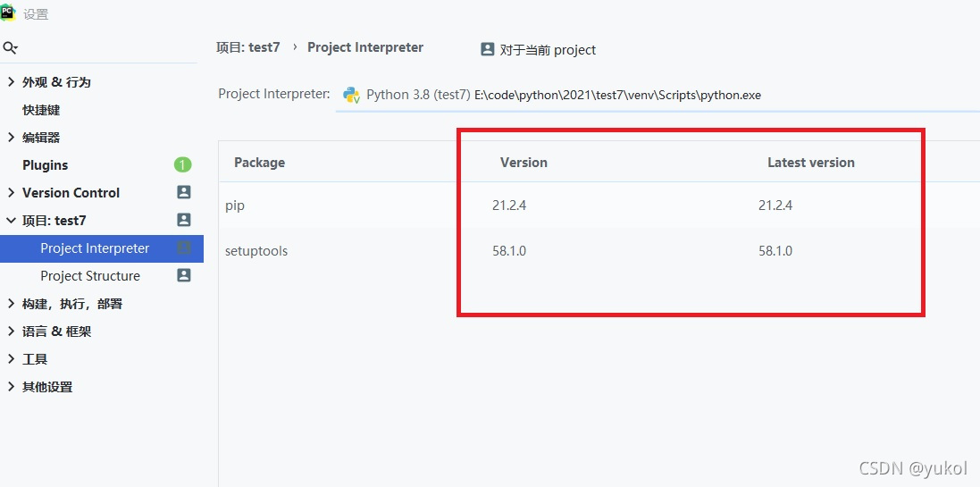The image size is (980, 487).
Task: Select 其他设置 in the sidebar
Action: click(47, 387)
